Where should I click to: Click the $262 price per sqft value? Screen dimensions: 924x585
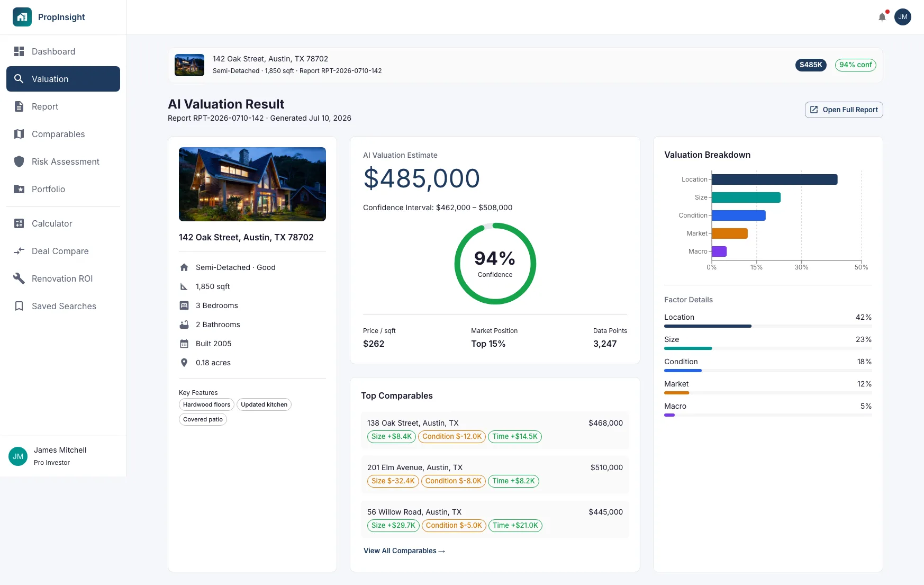(374, 344)
